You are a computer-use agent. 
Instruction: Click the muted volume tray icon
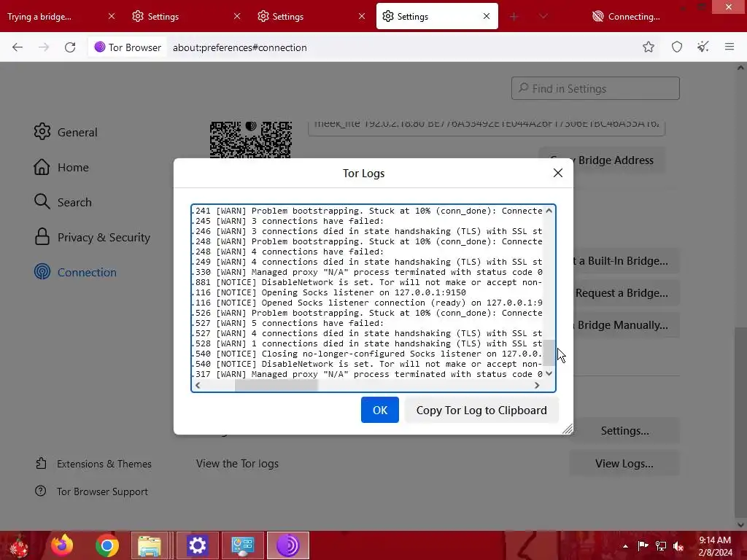678,546
